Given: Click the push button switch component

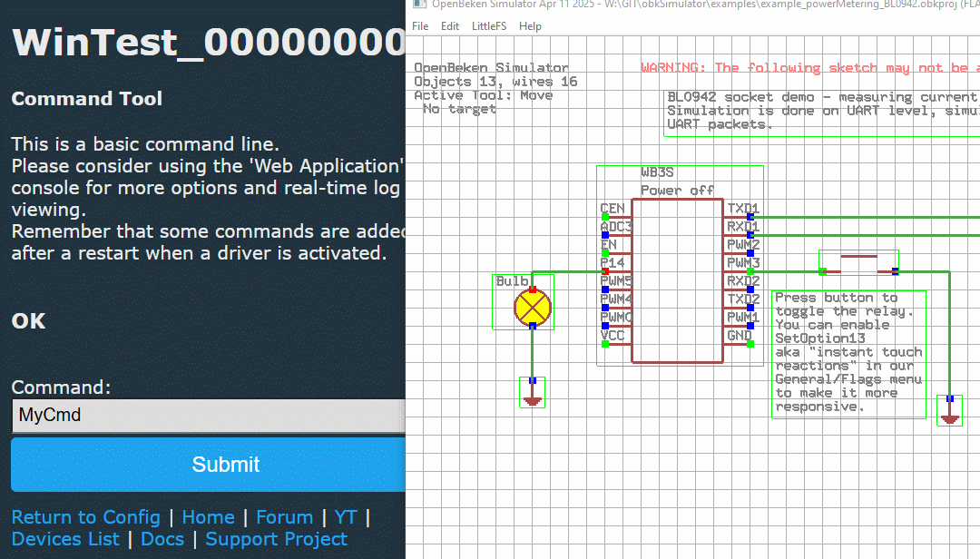Looking at the screenshot, I should 858,263.
